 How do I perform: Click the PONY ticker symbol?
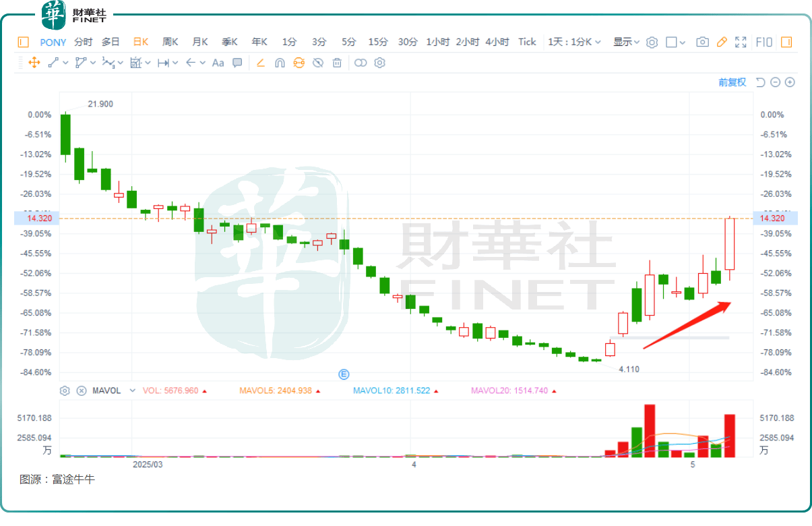pos(53,42)
